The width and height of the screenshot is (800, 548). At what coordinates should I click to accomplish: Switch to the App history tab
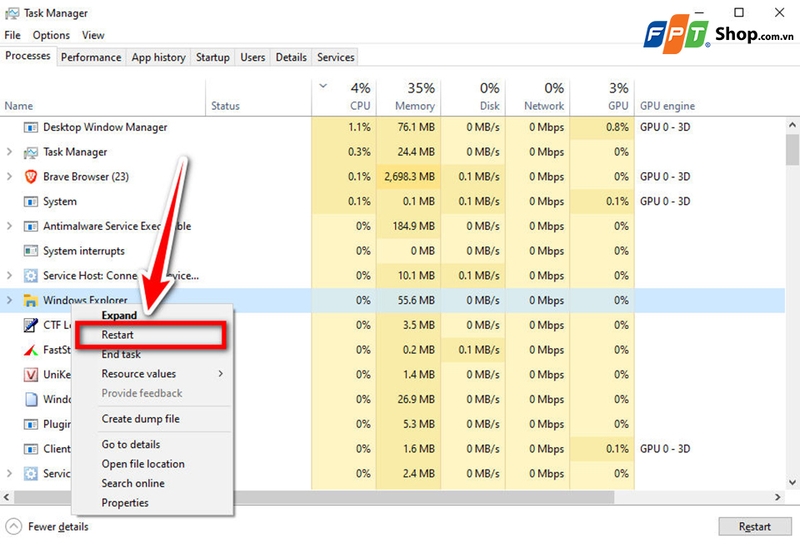coord(158,57)
